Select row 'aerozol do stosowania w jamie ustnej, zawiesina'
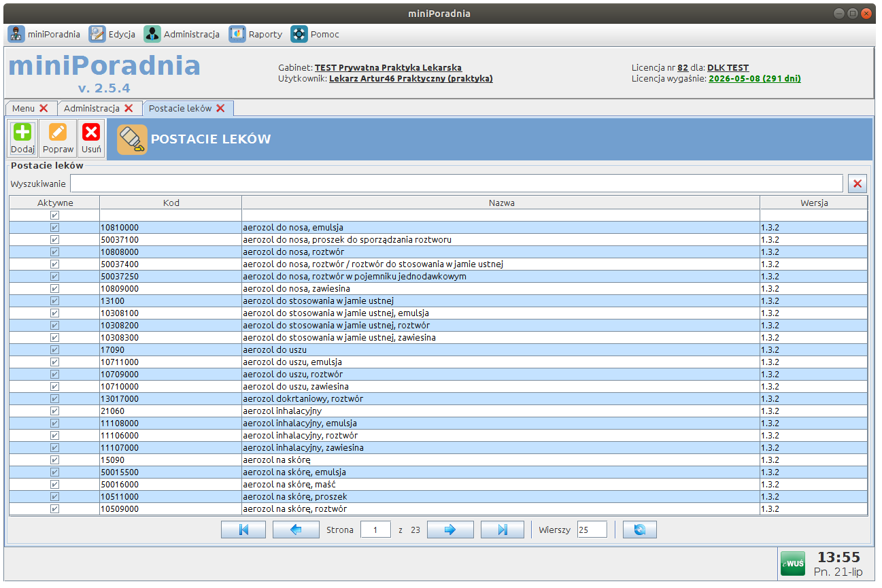Image resolution: width=882 pixels, height=588 pixels. 439,338
